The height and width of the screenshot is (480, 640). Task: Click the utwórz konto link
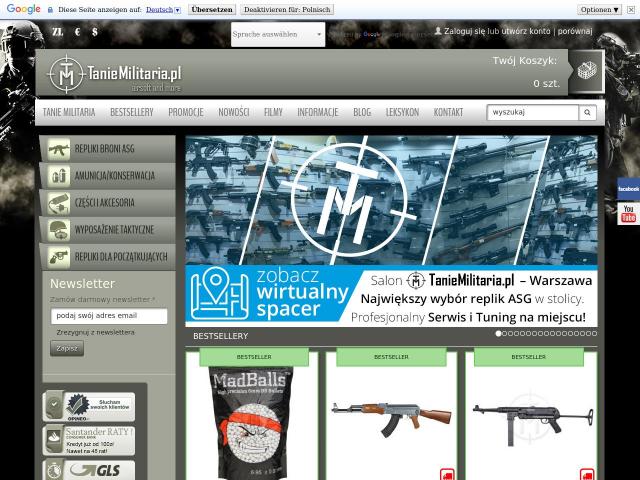pyautogui.click(x=527, y=31)
